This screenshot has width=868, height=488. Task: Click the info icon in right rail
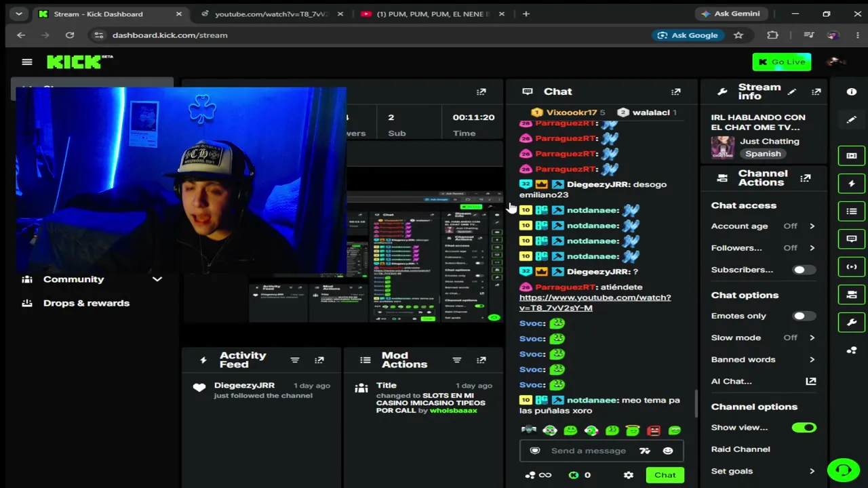852,91
